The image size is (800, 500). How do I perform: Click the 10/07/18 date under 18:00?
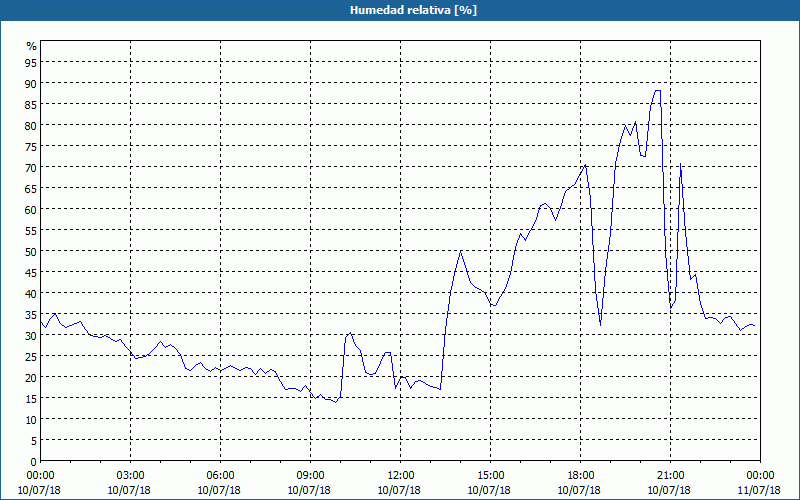(x=579, y=490)
